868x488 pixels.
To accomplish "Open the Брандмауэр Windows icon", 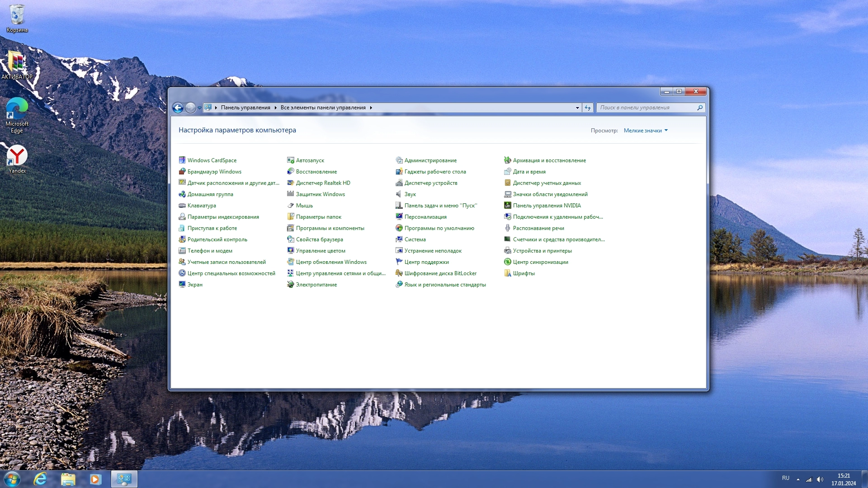I will click(x=182, y=172).
